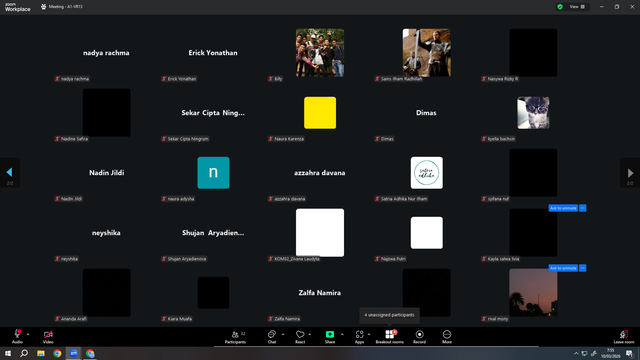640x360 pixels.
Task: Open the Participants panel
Action: click(236, 337)
